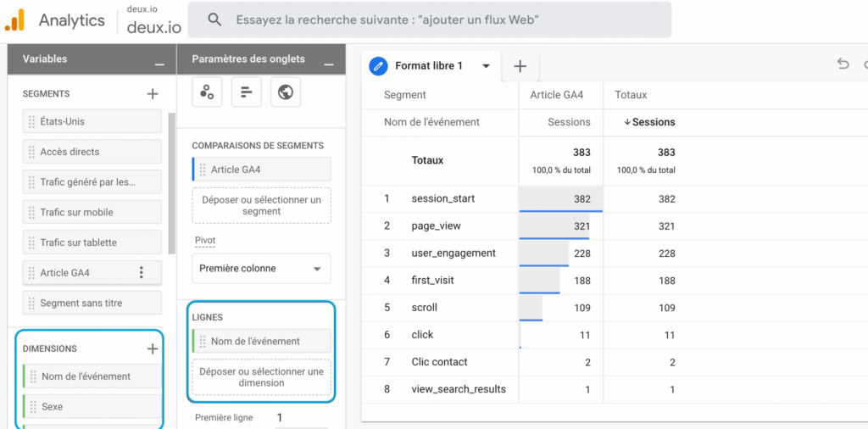868x429 pixels.
Task: Add a new tab with plus button
Action: [520, 66]
